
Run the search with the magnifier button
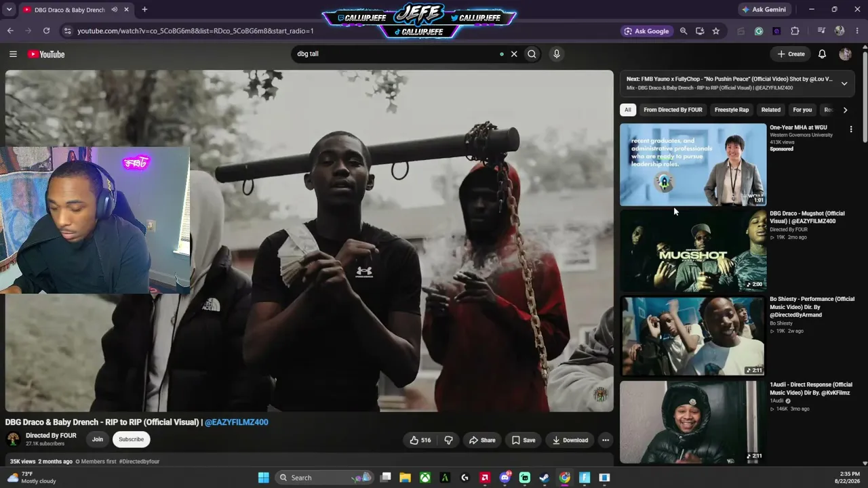pyautogui.click(x=532, y=54)
